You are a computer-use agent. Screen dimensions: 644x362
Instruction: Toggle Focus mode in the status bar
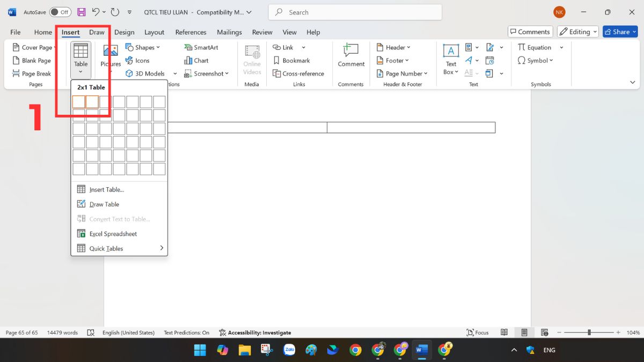coord(478,333)
